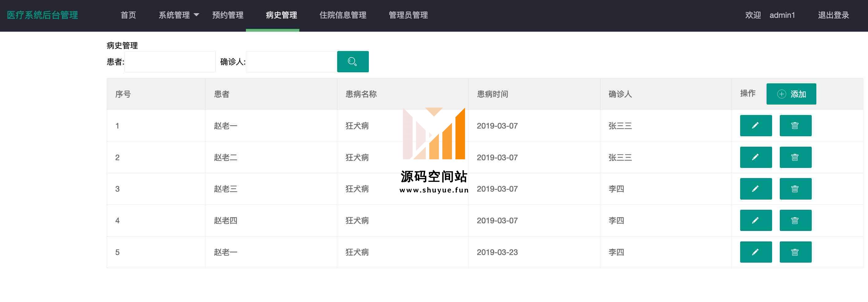Focus the 患者 search input field
The height and width of the screenshot is (302, 868).
(x=170, y=62)
